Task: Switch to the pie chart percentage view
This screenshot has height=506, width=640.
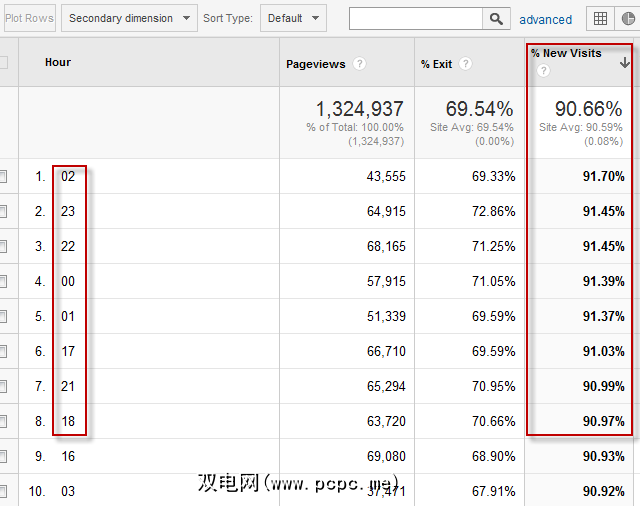Action: [631, 18]
